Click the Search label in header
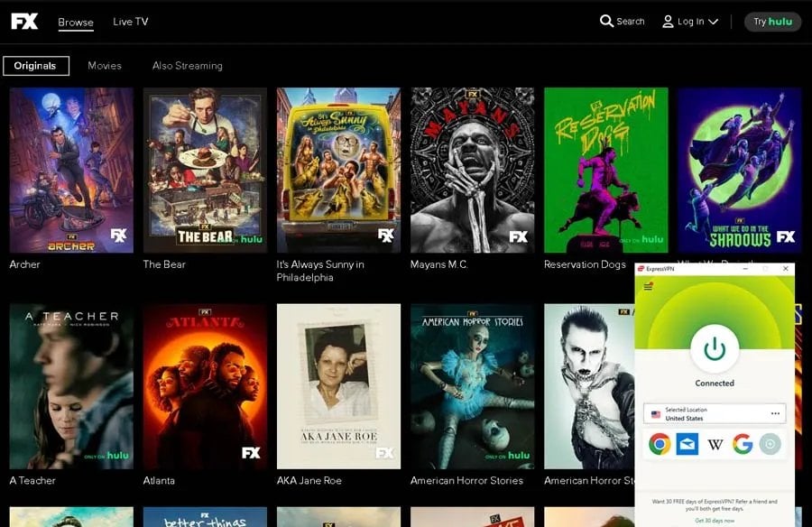This screenshot has width=812, height=527. [x=631, y=22]
